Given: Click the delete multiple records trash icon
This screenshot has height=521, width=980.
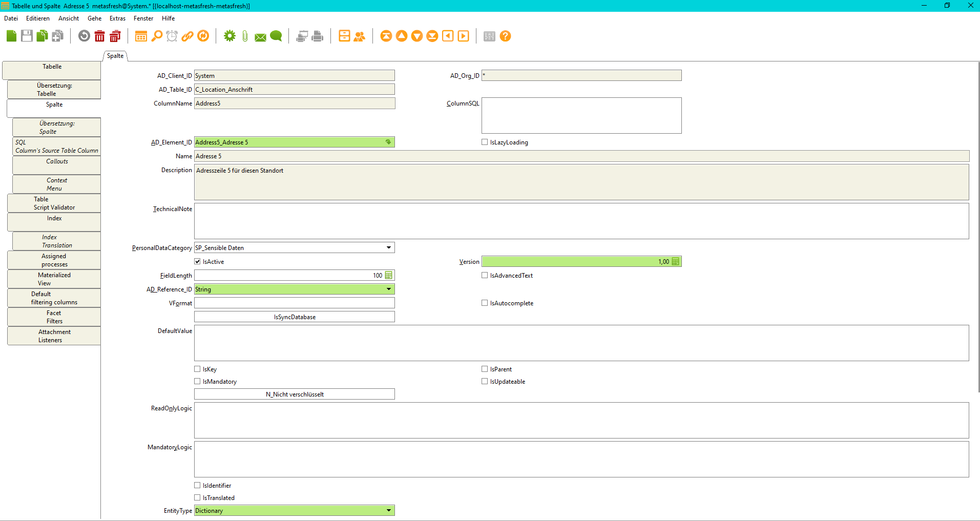Looking at the screenshot, I should click(x=115, y=36).
